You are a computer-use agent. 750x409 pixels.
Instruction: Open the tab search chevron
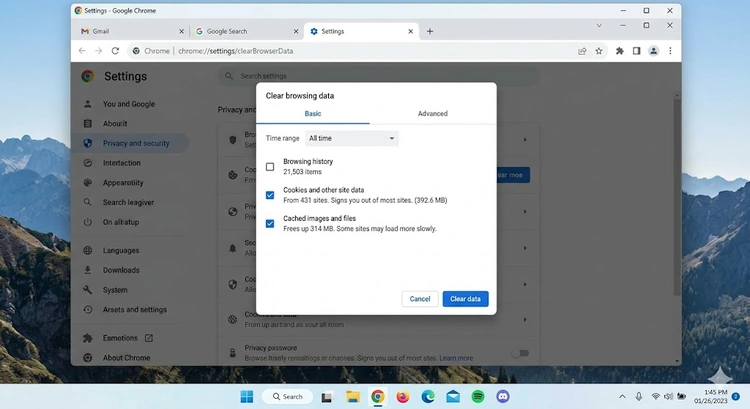pos(599,25)
